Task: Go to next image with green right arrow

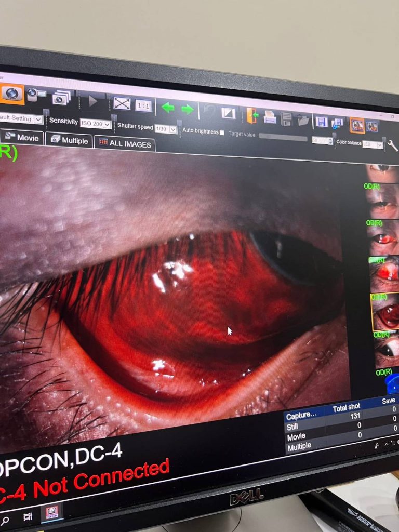Action: click(187, 109)
